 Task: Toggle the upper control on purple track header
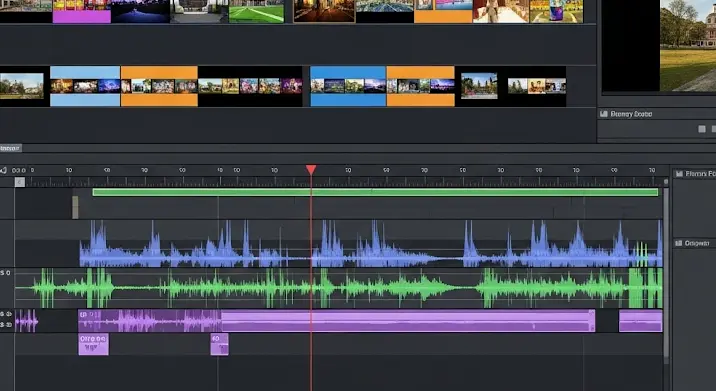click(6, 314)
